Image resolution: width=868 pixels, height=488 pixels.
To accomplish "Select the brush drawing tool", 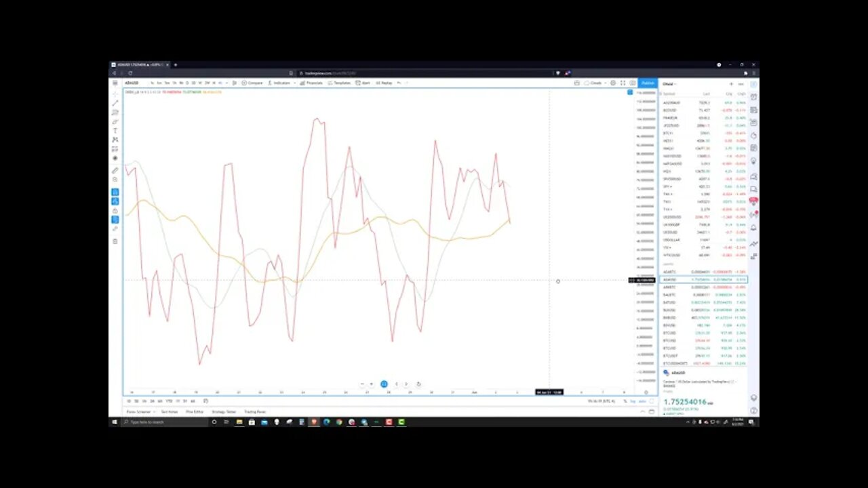I will click(115, 121).
